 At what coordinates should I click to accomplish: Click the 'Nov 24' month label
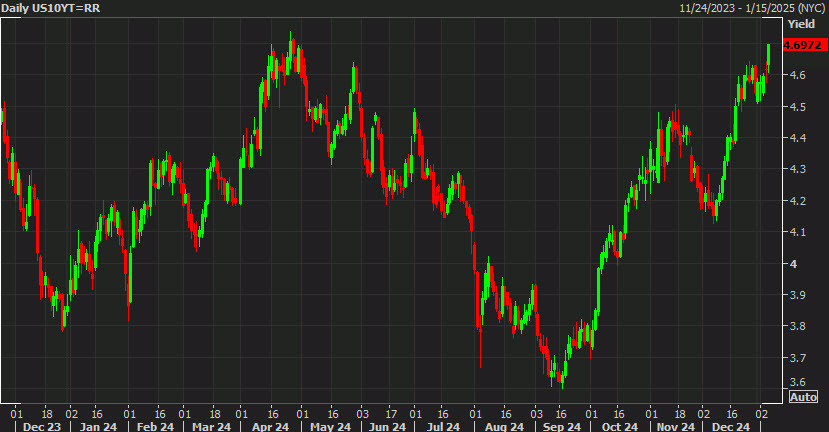[x=676, y=426]
